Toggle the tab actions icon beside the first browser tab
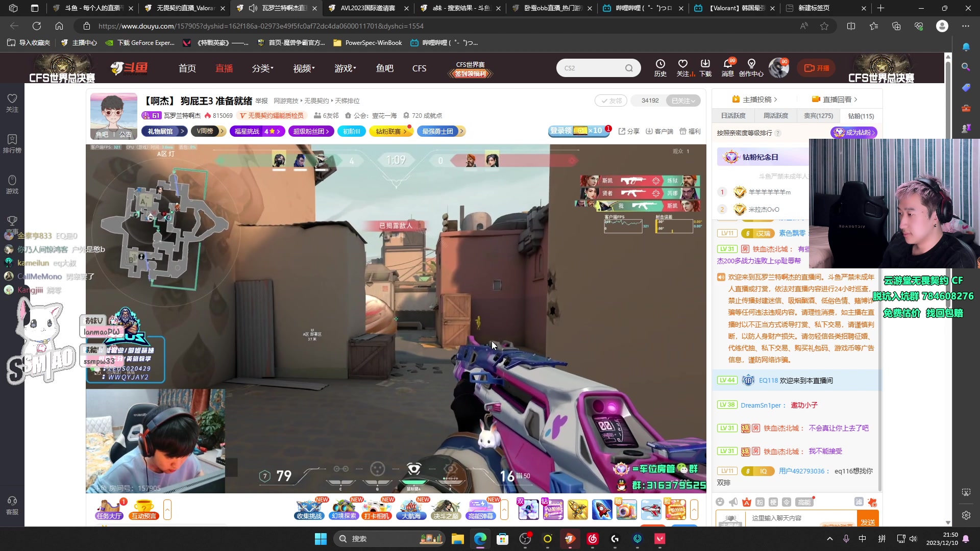Image resolution: width=980 pixels, height=551 pixels. pos(35,8)
